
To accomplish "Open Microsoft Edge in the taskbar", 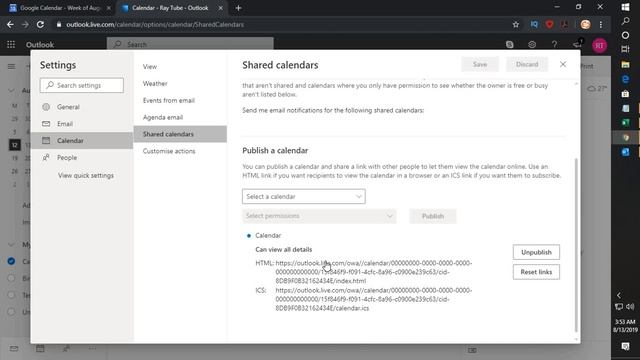I will (x=625, y=79).
